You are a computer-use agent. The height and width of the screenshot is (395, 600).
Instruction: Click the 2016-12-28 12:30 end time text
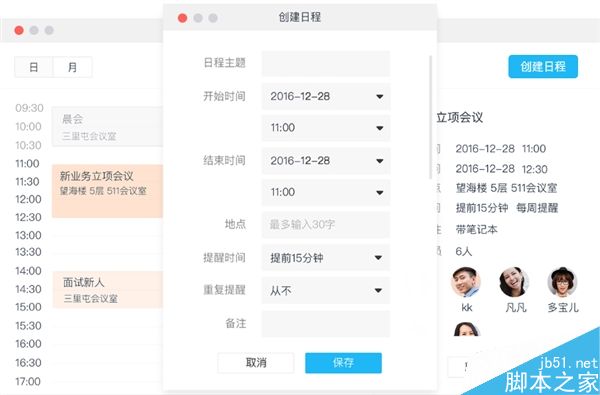point(502,169)
